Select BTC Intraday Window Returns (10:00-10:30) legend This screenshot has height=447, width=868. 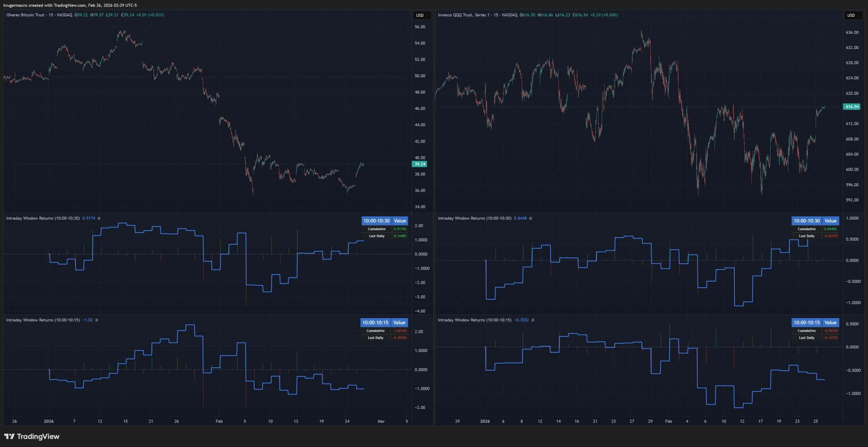pos(43,218)
